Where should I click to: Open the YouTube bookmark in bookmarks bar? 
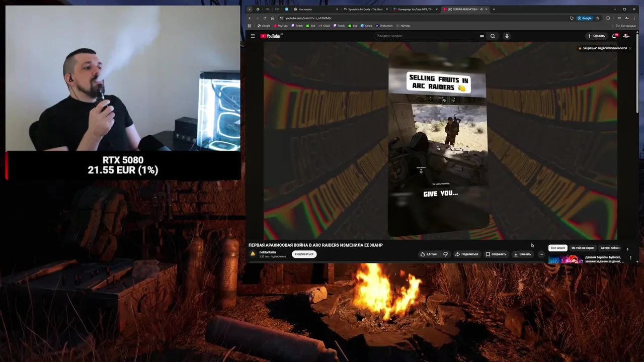[x=281, y=26]
